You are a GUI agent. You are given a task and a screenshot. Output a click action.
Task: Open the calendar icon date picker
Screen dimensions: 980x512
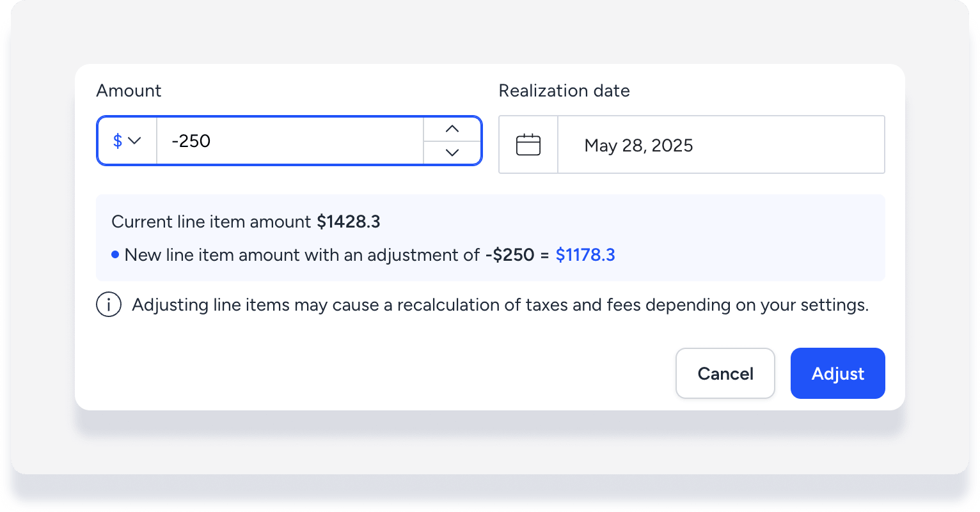[x=528, y=145]
